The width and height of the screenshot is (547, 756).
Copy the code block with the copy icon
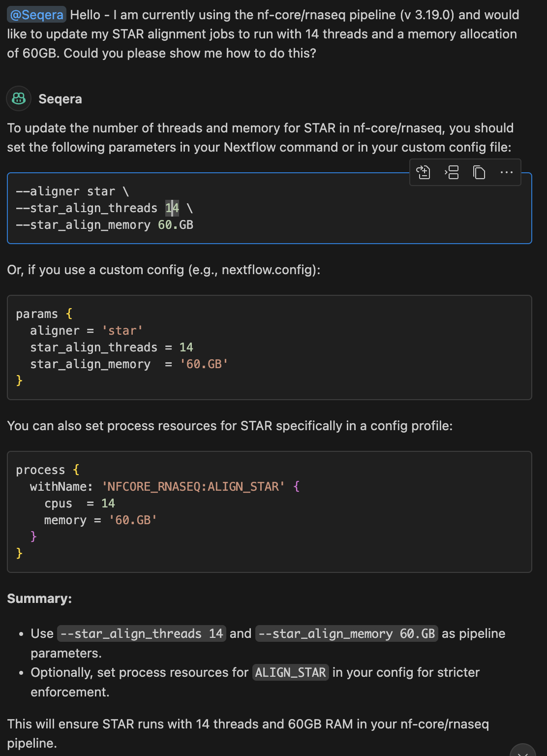(479, 172)
